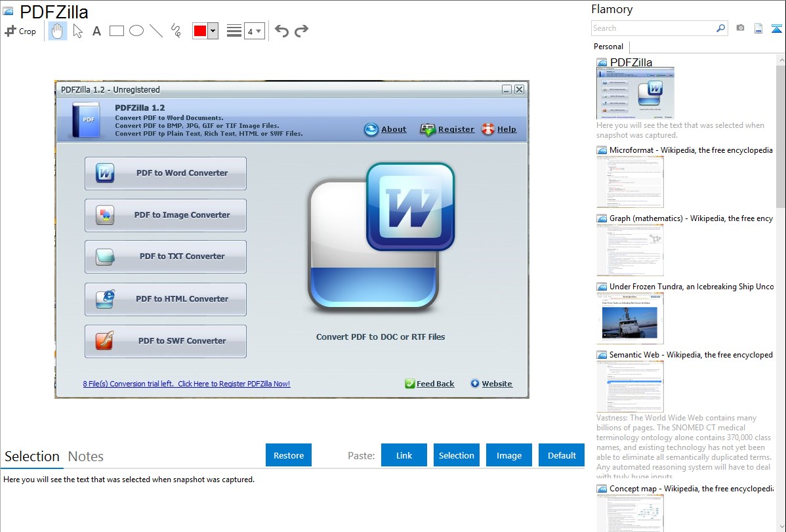Select the straight line tool
Image resolution: width=786 pixels, height=532 pixels.
click(156, 31)
